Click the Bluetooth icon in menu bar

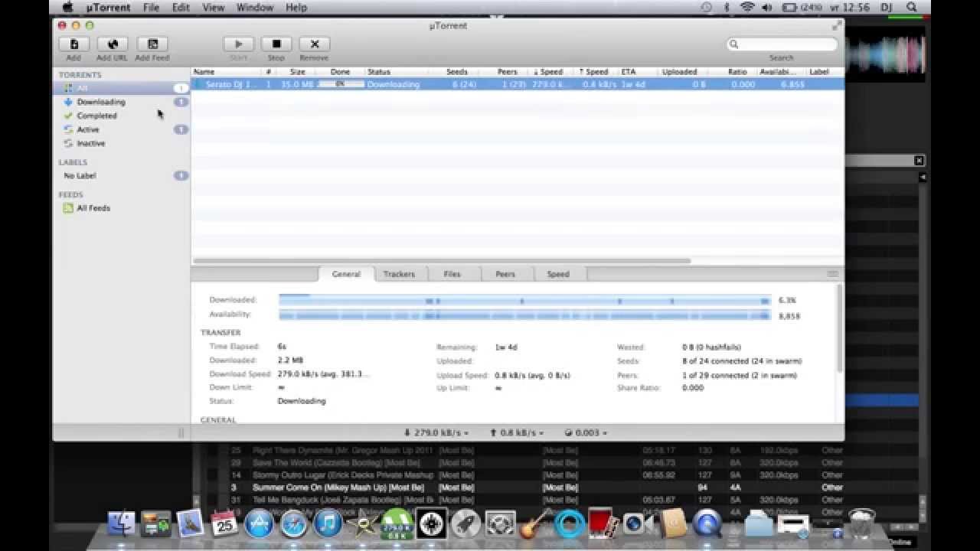[x=727, y=8]
